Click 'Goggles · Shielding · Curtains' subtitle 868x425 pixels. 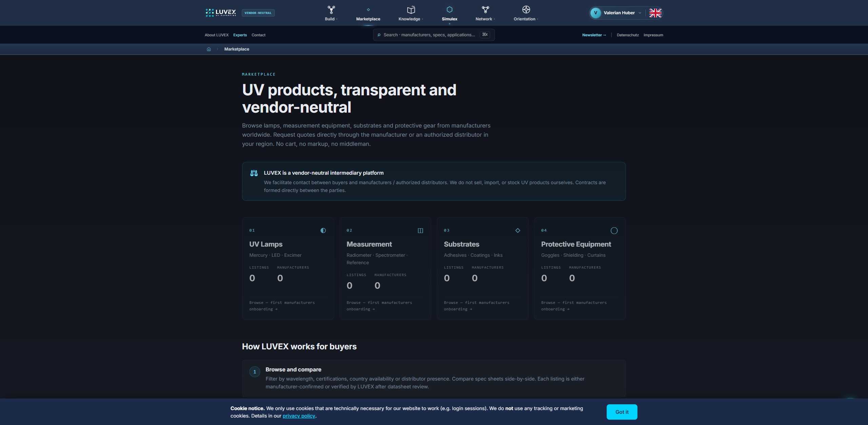point(573,255)
